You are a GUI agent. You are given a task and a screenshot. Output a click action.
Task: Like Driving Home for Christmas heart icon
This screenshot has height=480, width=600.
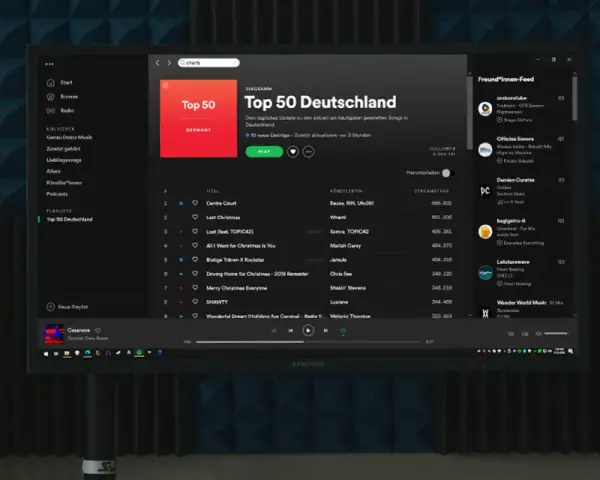pyautogui.click(x=195, y=274)
